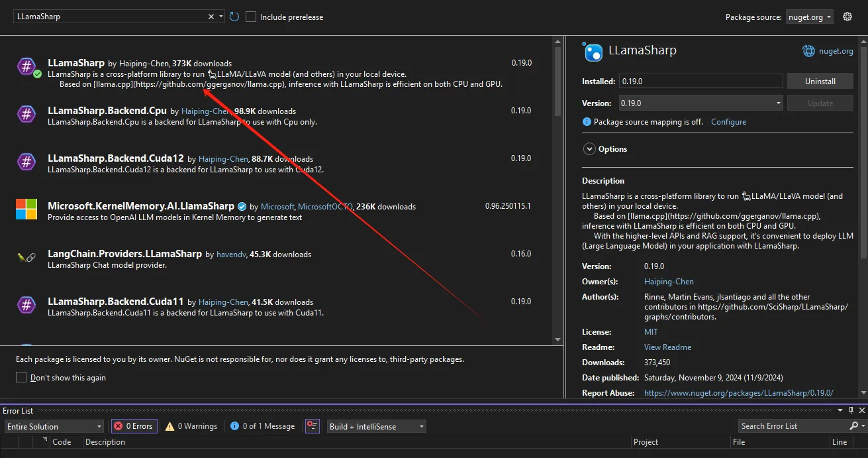Click the Search Error List field
Screen dimensions: 868x458
(793, 426)
